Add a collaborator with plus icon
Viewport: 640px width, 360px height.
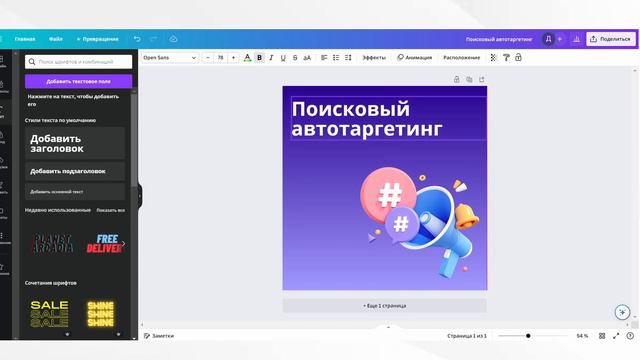point(560,39)
